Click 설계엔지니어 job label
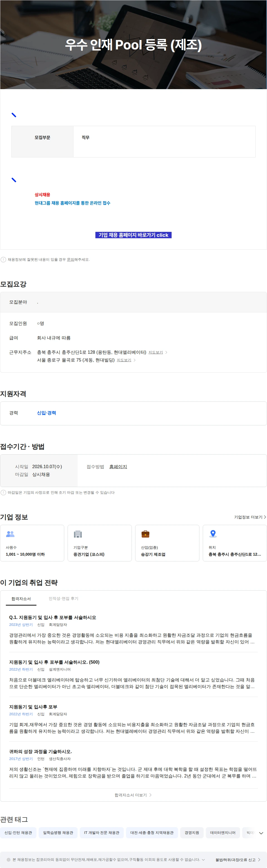This screenshot has height=868, width=267. (x=60, y=669)
